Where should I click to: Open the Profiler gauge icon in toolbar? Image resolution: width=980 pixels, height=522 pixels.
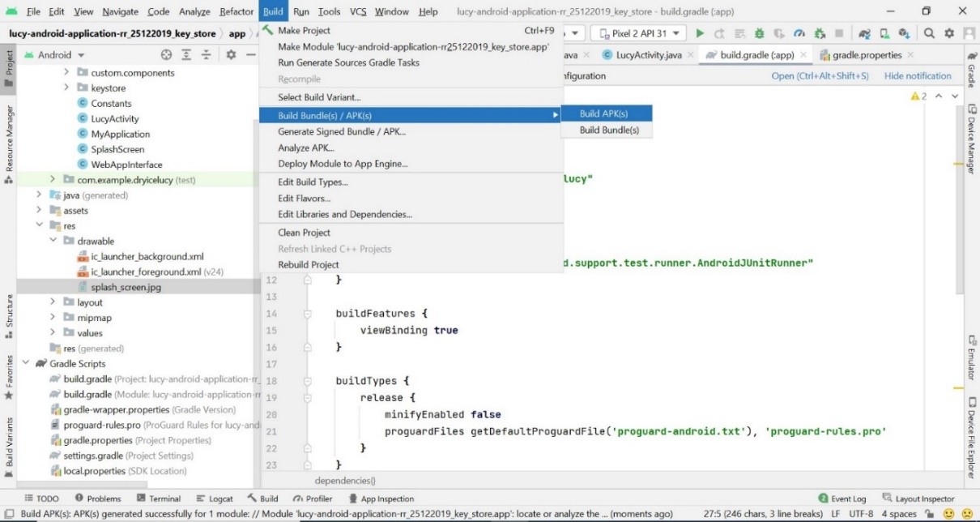799,33
